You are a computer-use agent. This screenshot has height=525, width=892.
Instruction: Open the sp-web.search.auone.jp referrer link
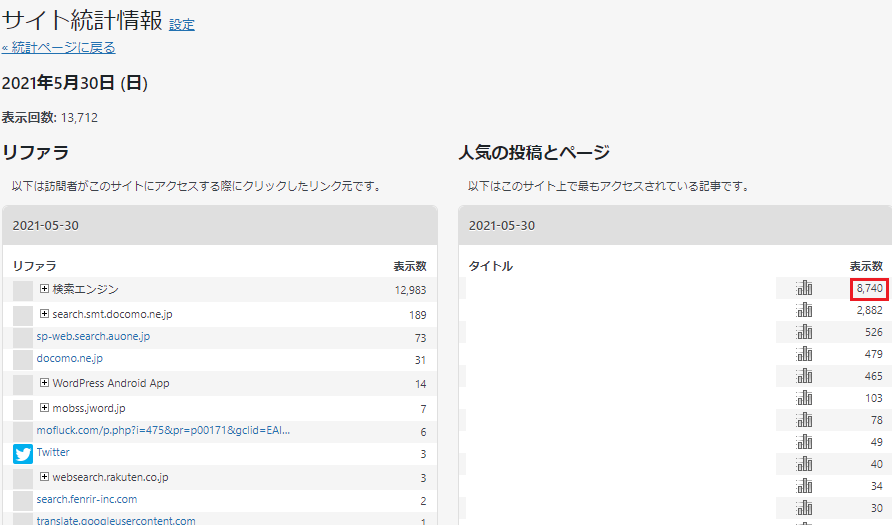(93, 337)
